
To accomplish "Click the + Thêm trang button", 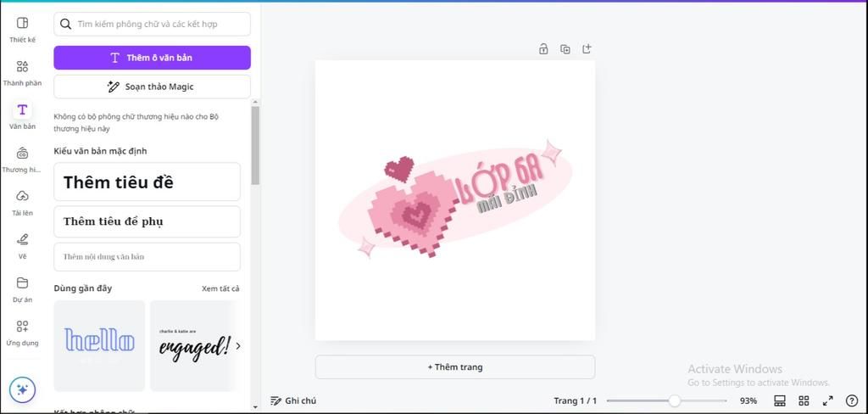I will click(454, 367).
